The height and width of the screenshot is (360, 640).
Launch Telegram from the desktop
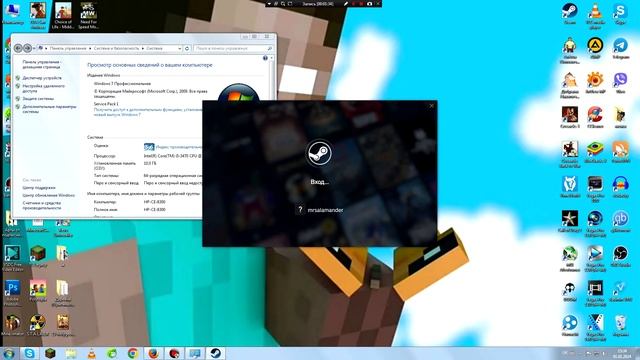620,48
